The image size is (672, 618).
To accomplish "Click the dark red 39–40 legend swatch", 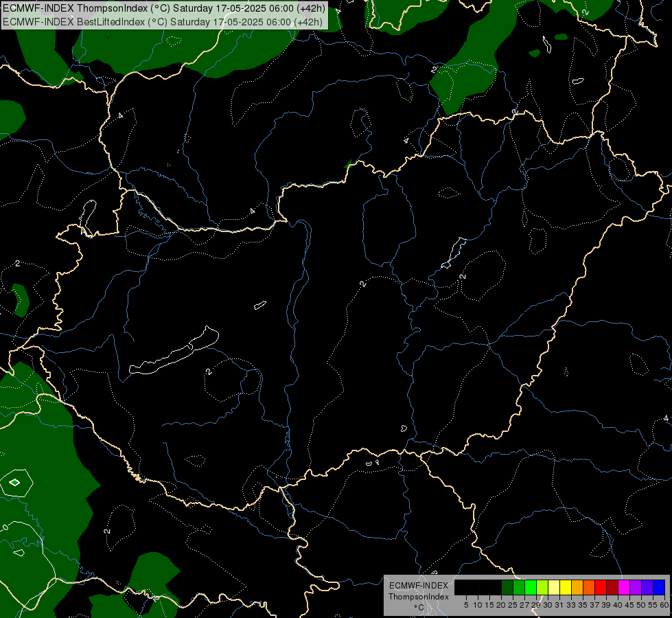I will (612, 587).
